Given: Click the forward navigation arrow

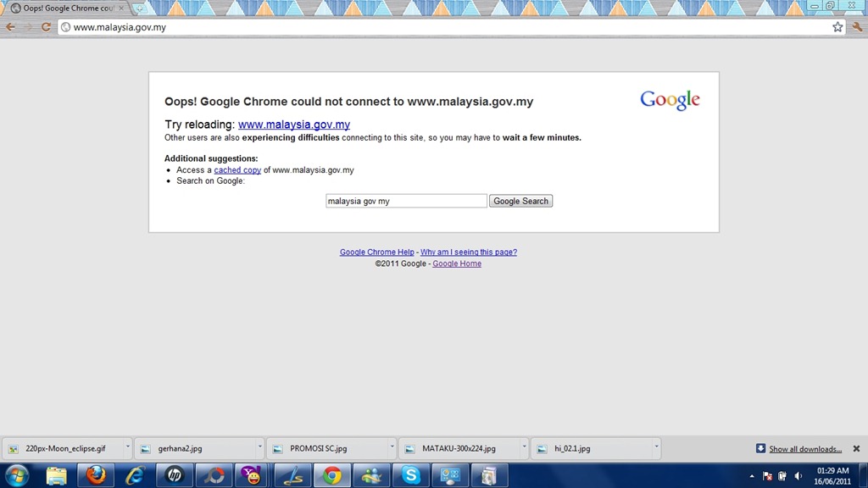Looking at the screenshot, I should point(28,27).
